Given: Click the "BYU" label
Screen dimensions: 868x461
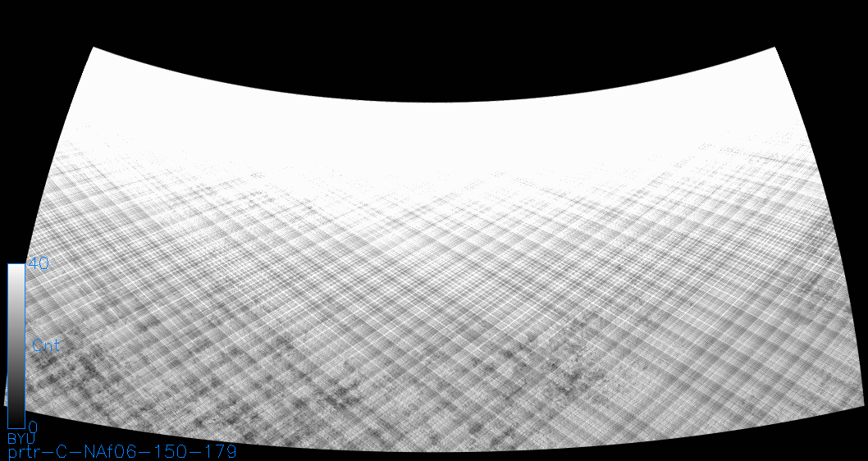Looking at the screenshot, I should 21,439.
